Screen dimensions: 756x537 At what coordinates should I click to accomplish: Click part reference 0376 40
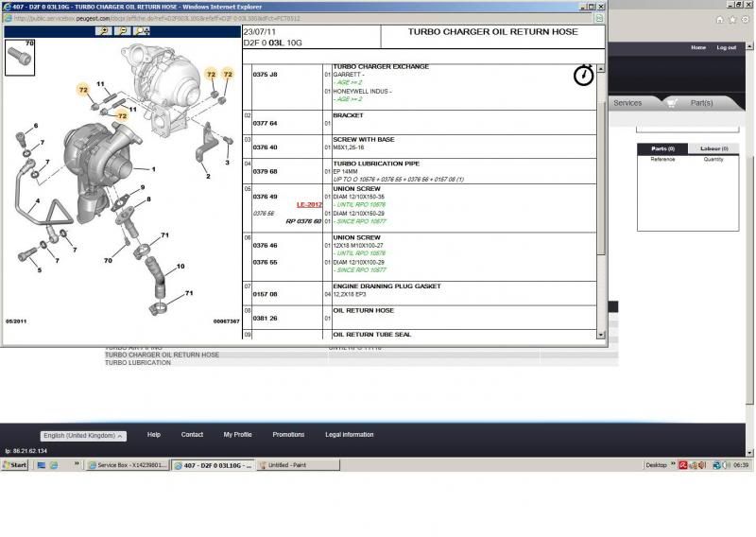click(266, 147)
